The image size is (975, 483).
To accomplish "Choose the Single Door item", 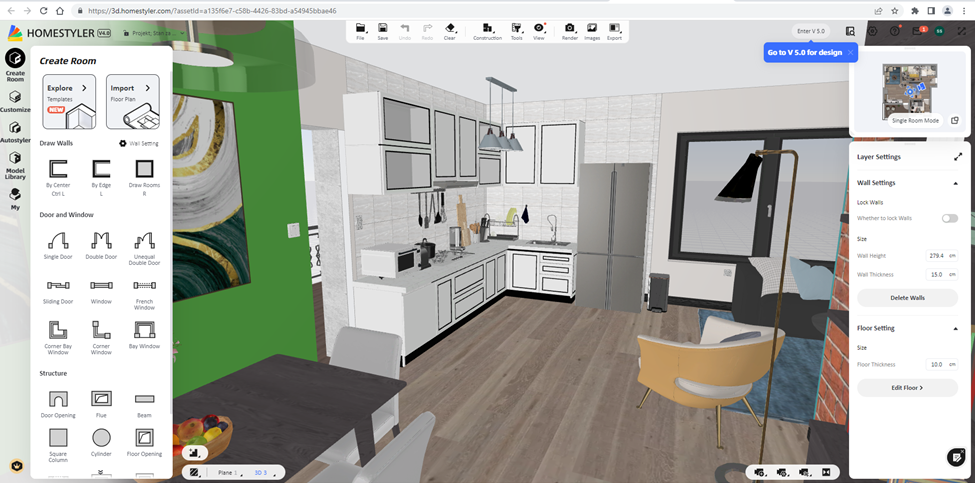I will (x=58, y=244).
